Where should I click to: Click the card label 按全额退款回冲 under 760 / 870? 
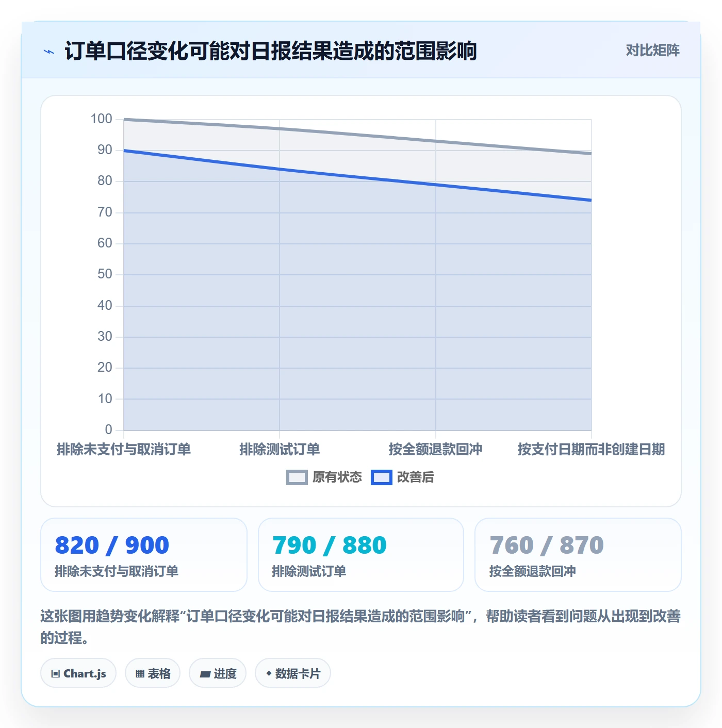(533, 571)
